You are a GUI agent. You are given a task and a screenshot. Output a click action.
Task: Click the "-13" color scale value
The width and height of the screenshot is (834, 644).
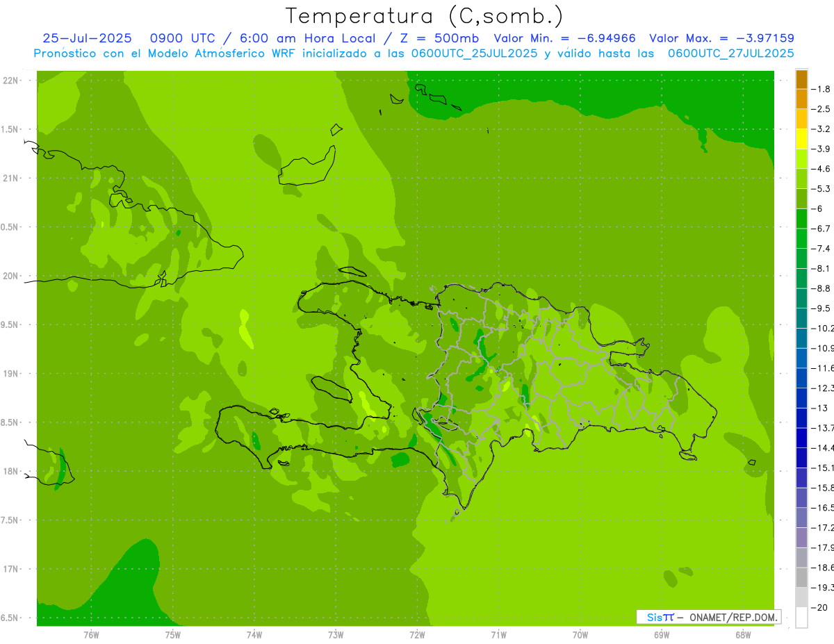820,408
